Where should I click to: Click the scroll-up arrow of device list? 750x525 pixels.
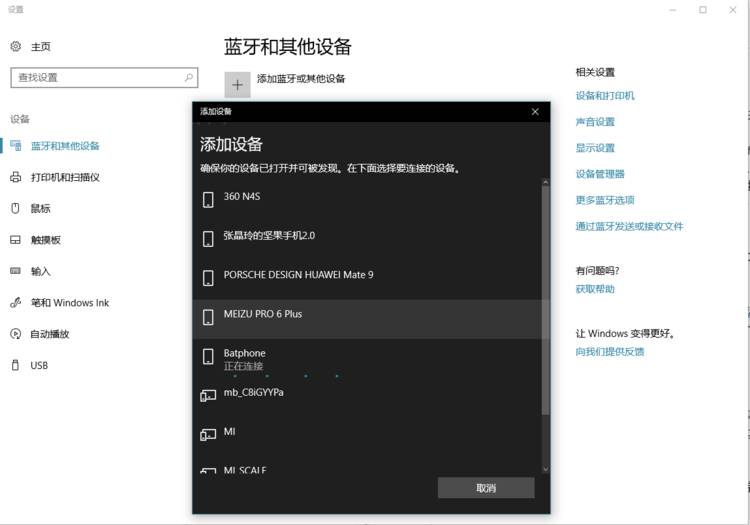click(545, 182)
